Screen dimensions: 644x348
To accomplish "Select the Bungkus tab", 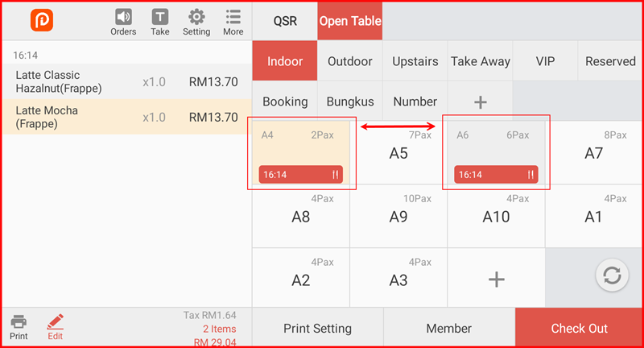I will pos(350,101).
